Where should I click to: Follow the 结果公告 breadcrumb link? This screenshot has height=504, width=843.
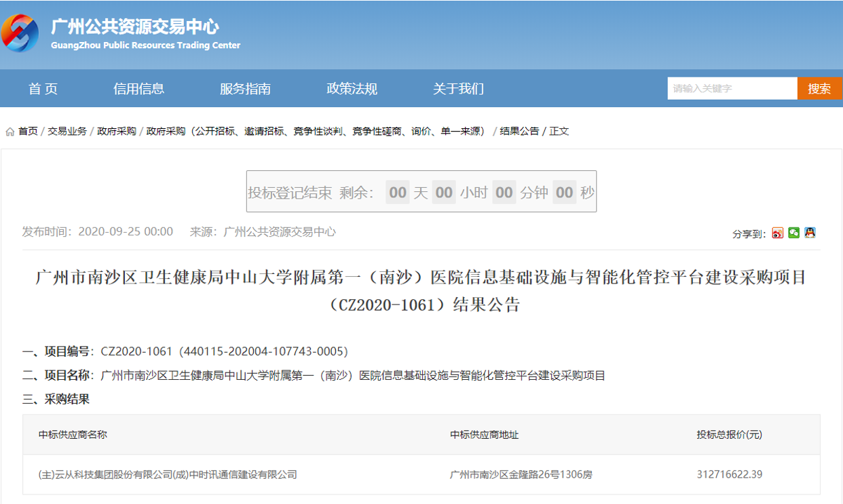click(x=519, y=132)
